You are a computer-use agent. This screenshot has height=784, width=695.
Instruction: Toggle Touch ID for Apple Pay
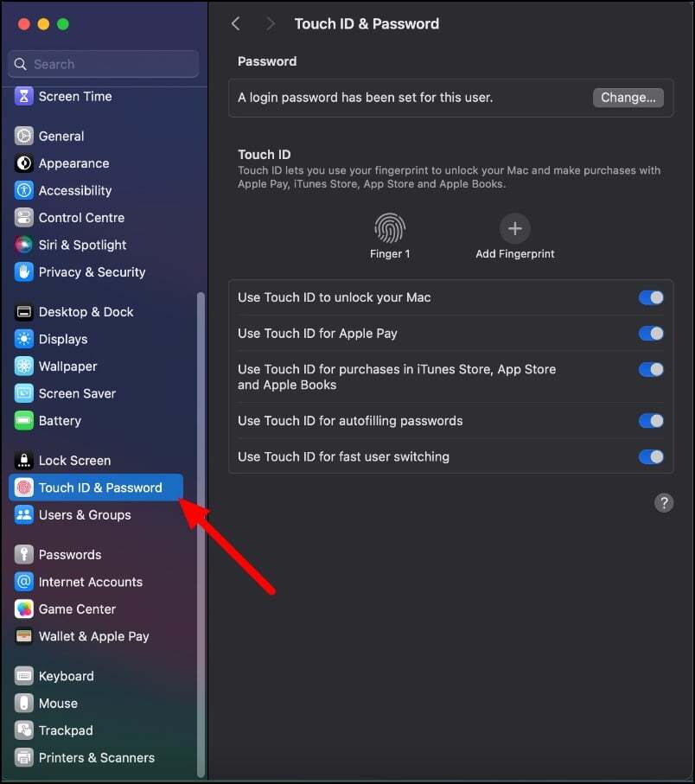pyautogui.click(x=651, y=334)
